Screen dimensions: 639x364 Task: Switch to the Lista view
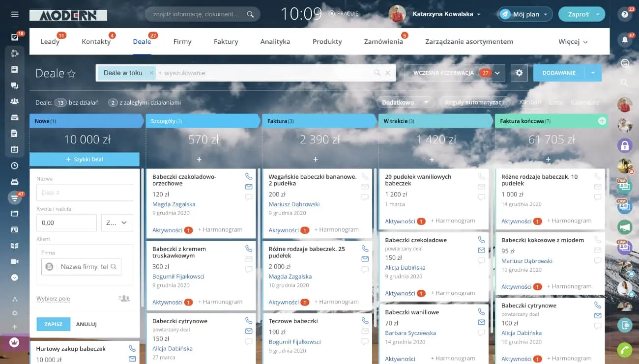tap(556, 102)
